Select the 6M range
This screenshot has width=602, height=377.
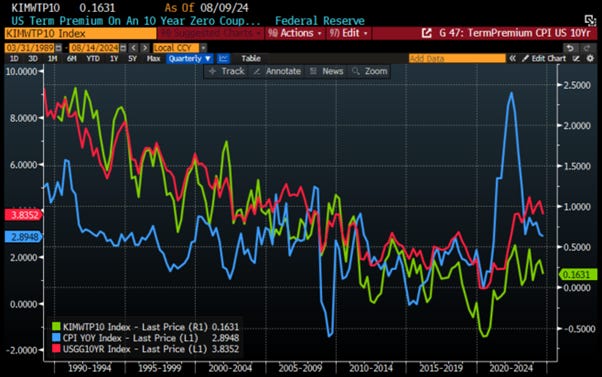click(71, 58)
